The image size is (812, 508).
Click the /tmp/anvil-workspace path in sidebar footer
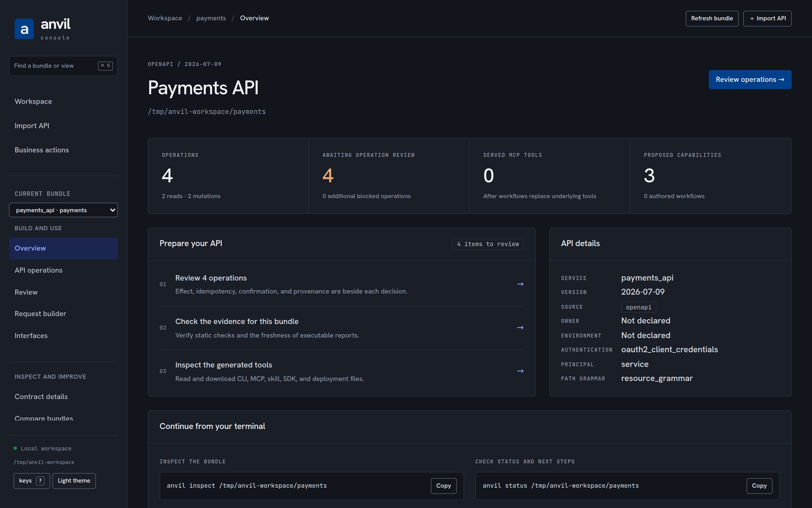pyautogui.click(x=44, y=462)
